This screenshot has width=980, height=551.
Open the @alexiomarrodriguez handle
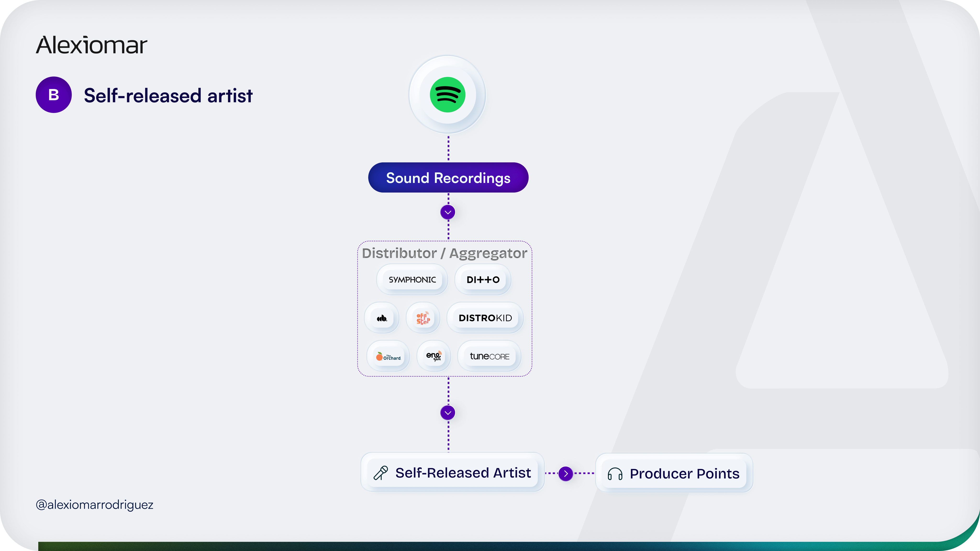[x=94, y=505]
